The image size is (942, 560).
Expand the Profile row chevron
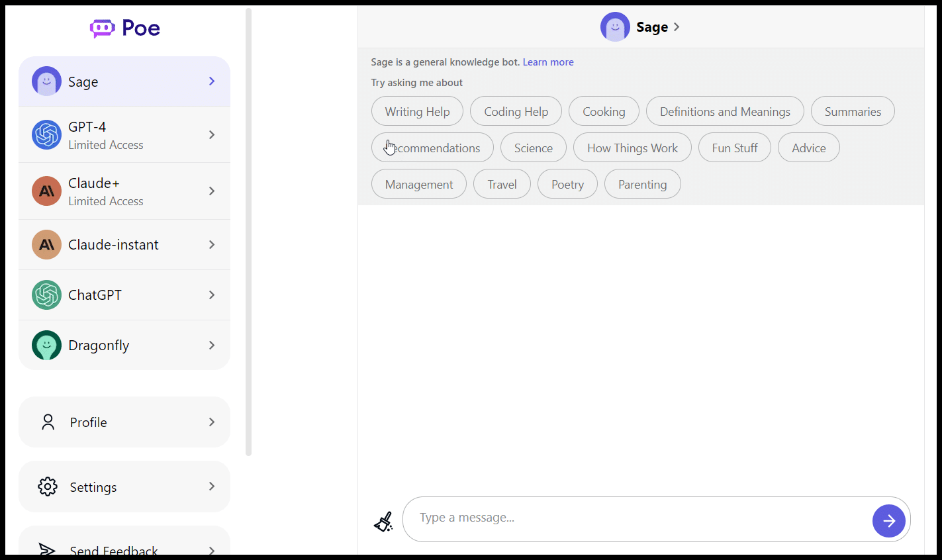[x=212, y=422]
